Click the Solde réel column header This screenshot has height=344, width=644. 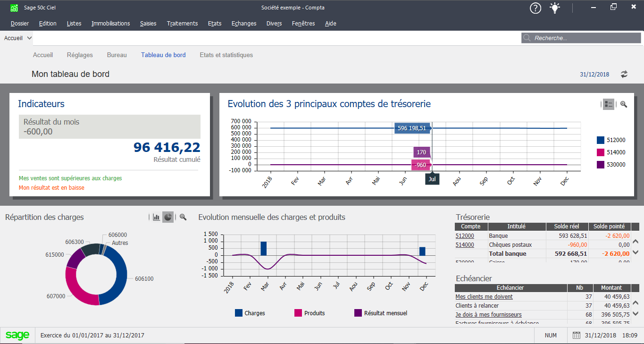tap(567, 227)
